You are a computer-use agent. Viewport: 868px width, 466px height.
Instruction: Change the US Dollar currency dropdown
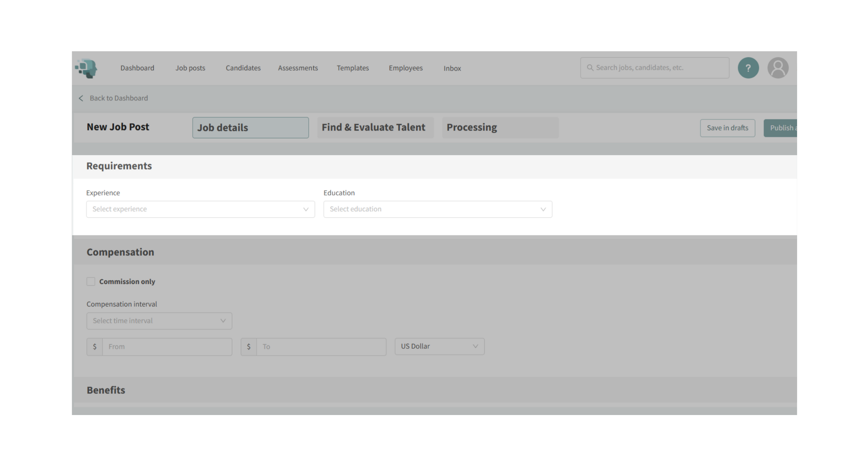[x=439, y=347]
